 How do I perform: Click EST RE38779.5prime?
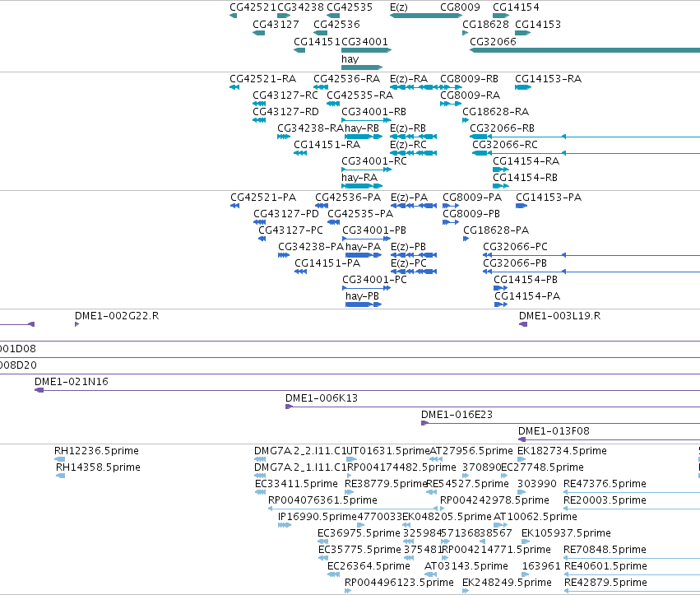(386, 484)
